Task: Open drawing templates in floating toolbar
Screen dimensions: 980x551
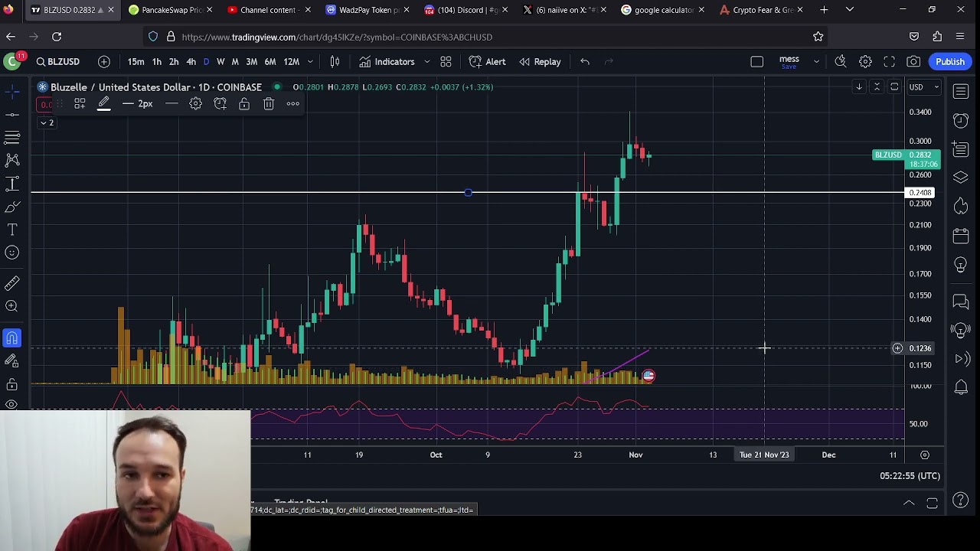Action: point(80,103)
